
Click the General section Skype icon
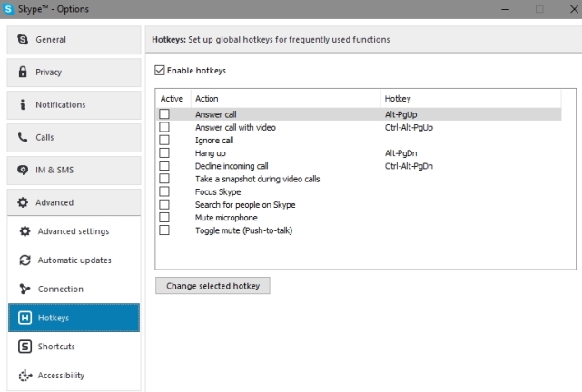pyautogui.click(x=23, y=39)
